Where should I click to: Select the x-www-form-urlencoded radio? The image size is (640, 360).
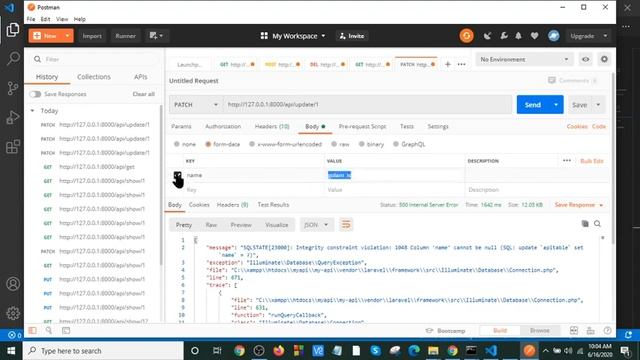252,144
